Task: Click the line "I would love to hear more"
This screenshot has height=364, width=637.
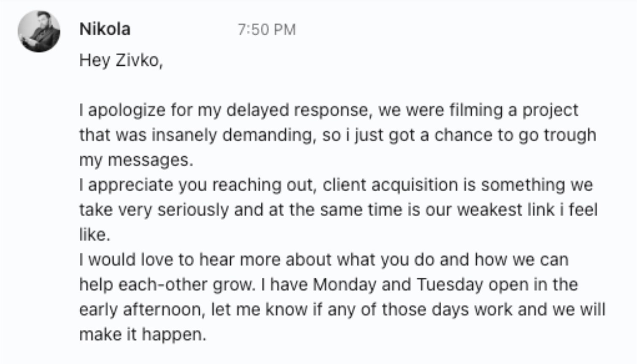Action: point(324,260)
